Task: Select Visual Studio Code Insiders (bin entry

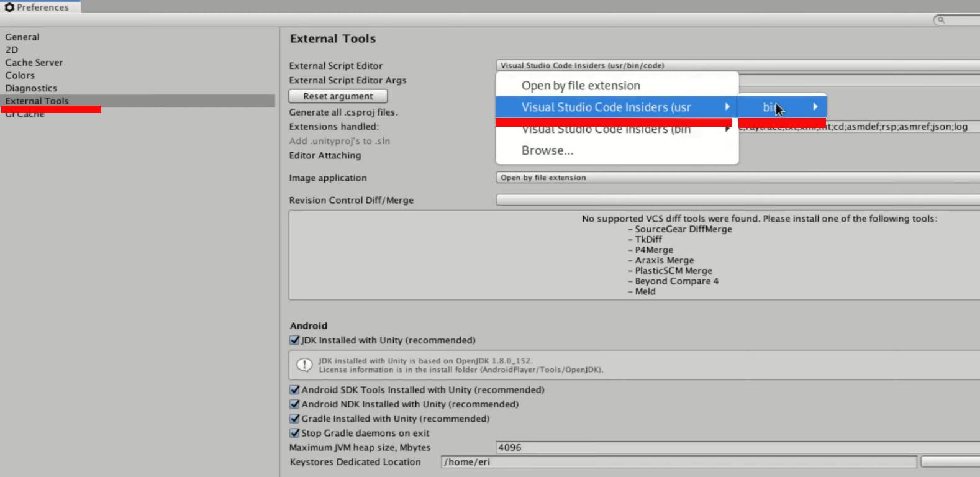Action: [617, 129]
